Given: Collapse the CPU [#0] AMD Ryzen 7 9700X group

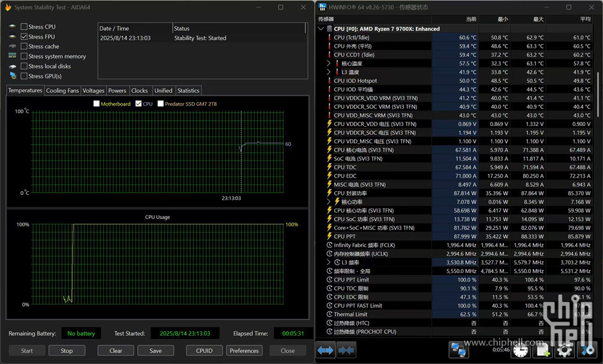Looking at the screenshot, I should (x=321, y=29).
